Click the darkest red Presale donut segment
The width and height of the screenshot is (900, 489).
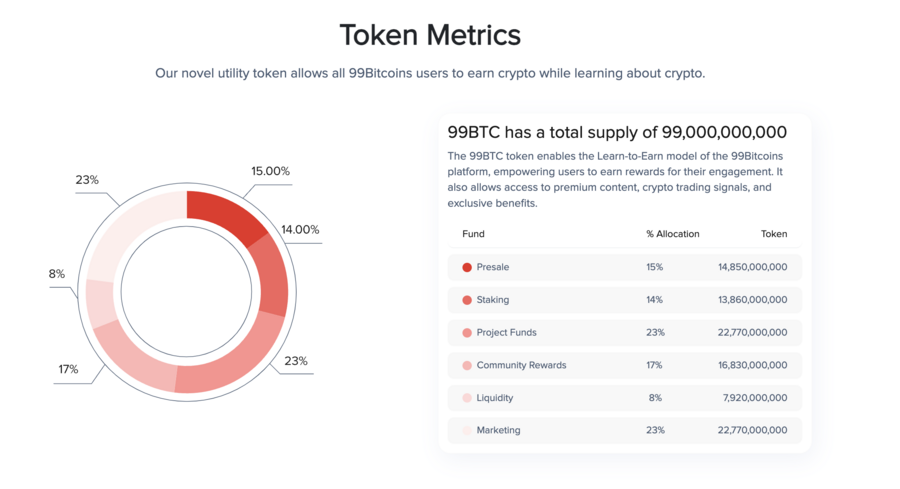pos(225,214)
